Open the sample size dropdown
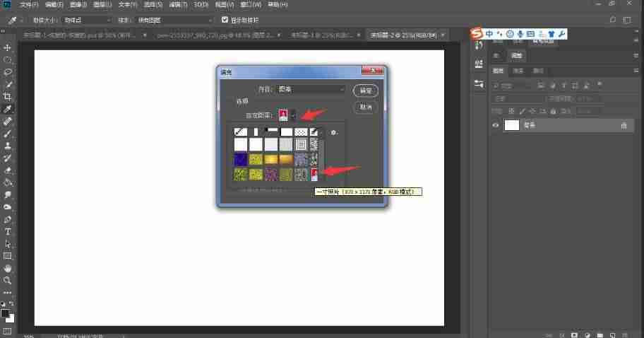The height and width of the screenshot is (338, 644). click(87, 20)
